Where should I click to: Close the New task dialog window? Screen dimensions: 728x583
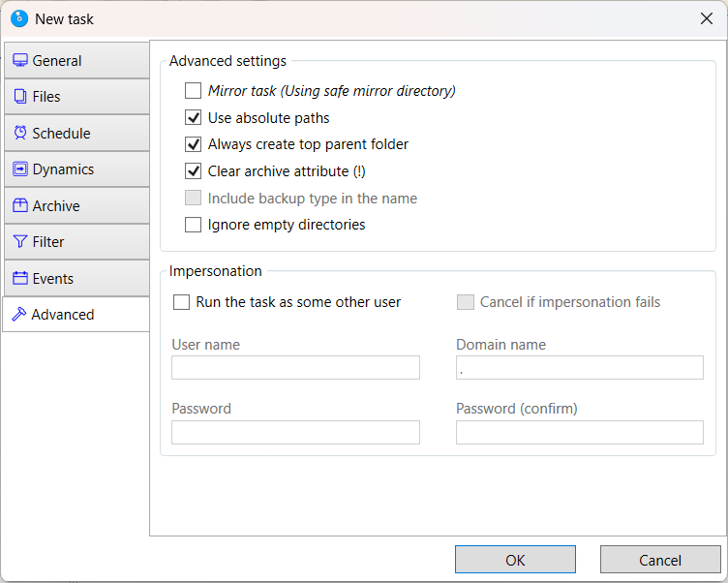(706, 18)
